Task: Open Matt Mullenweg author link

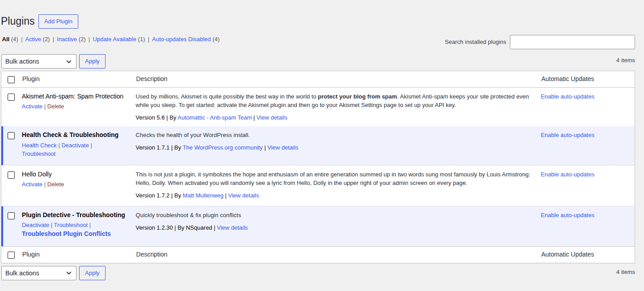Action: coord(203,196)
